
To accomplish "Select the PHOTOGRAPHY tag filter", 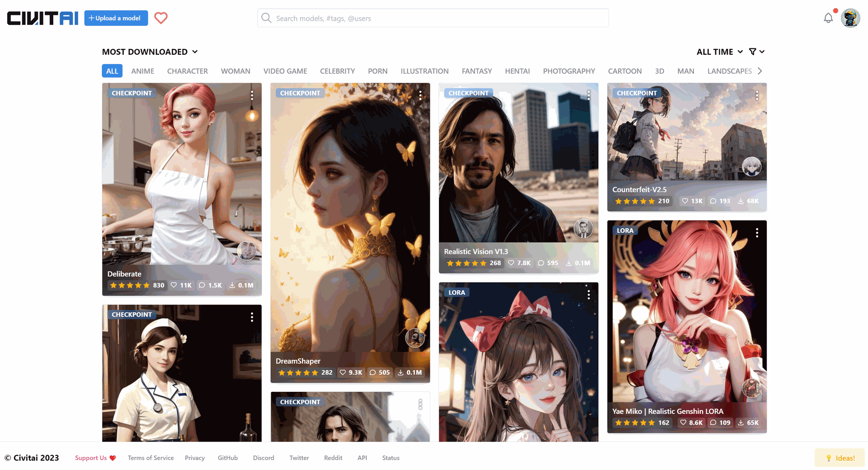I will click(x=569, y=71).
